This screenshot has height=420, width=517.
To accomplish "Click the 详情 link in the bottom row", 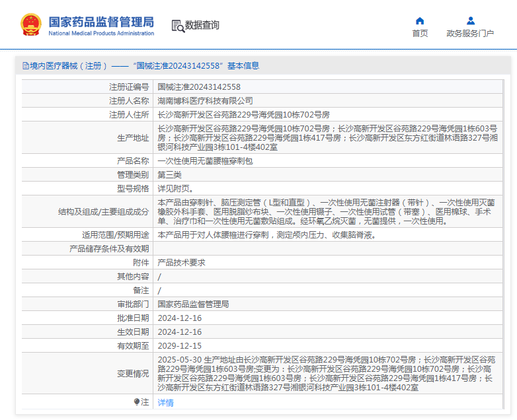I will 165,402.
